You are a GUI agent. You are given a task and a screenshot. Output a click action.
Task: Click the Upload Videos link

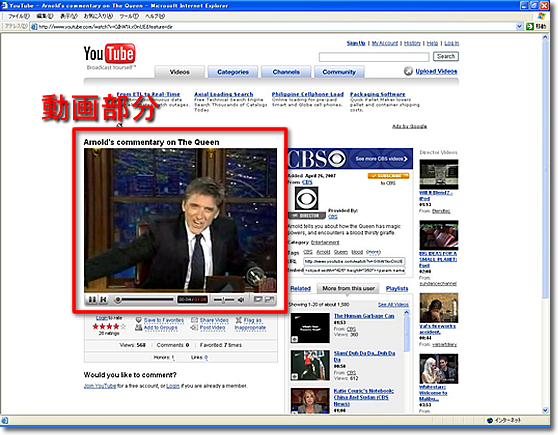click(436, 71)
